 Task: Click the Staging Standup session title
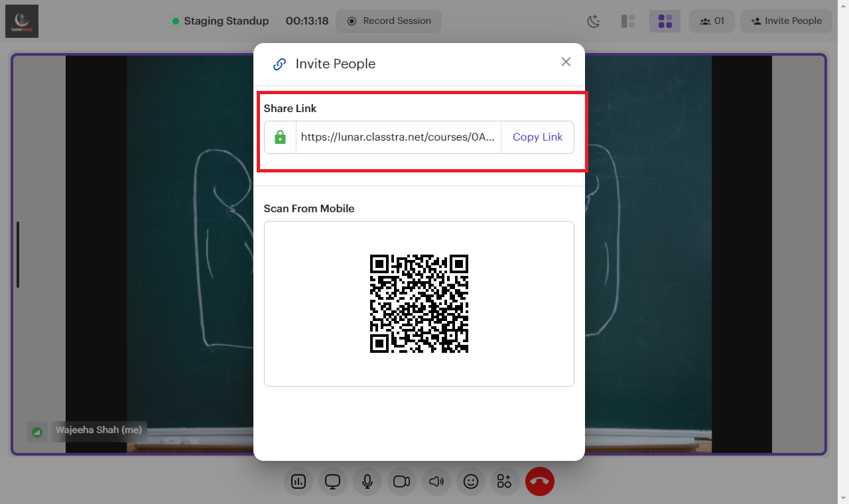tap(226, 21)
